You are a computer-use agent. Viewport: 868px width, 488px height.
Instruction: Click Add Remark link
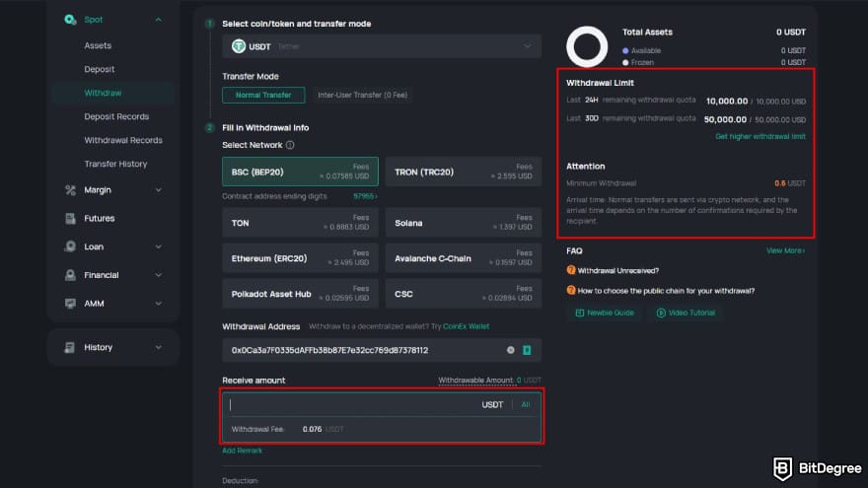[242, 451]
